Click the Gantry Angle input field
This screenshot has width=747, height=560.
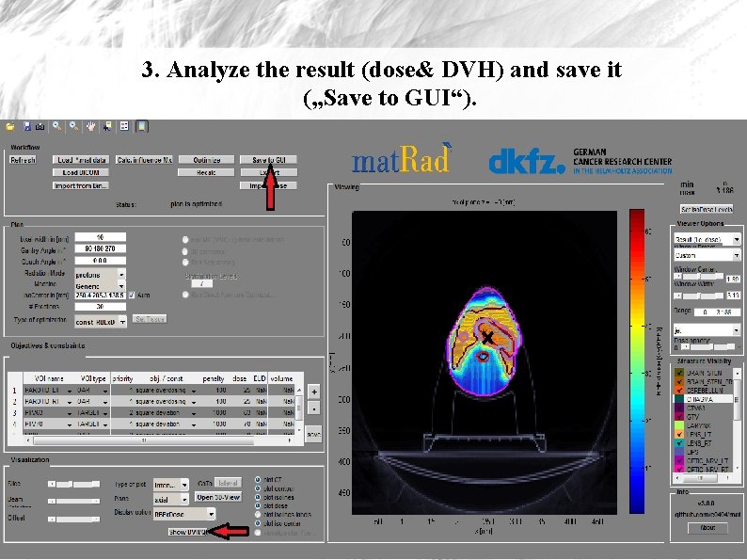100,248
